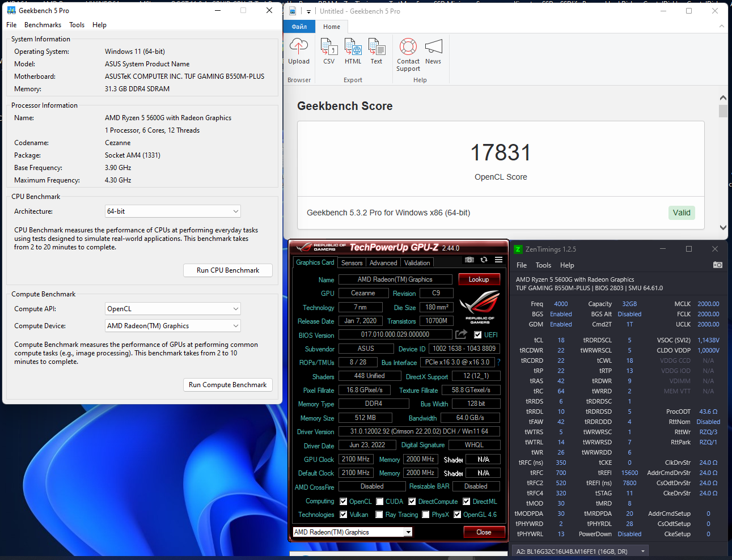Click the results scrollbar down arrow
This screenshot has width=732, height=560.
pos(723,227)
